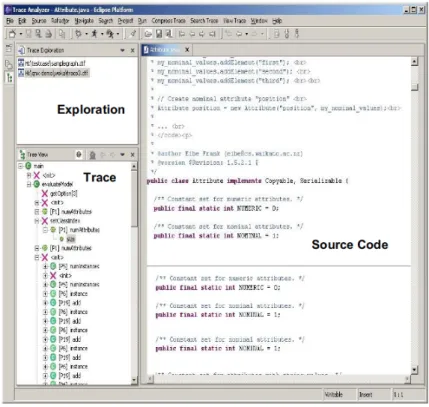Select the getOption tree entry
The image size is (429, 407).
click(x=59, y=193)
